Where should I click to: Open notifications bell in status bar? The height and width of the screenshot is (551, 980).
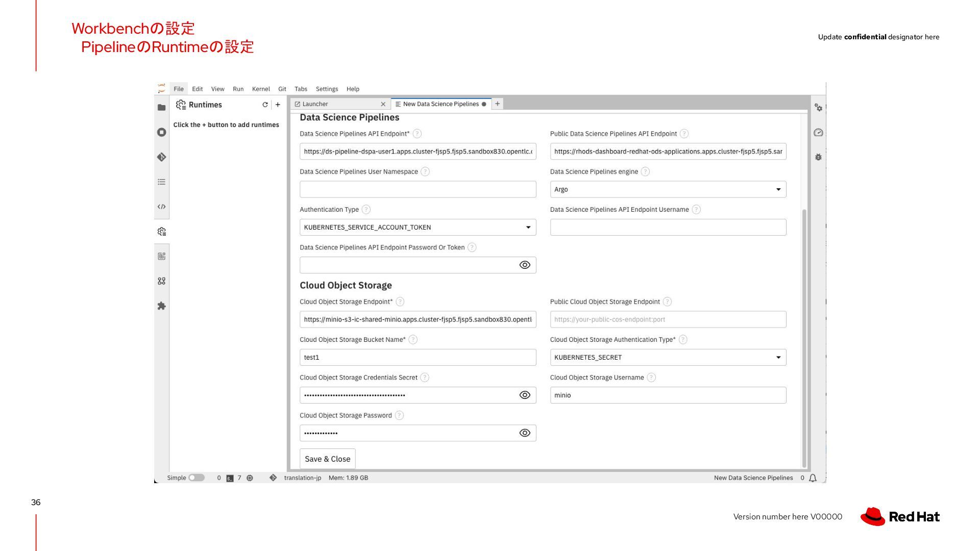pos(813,478)
